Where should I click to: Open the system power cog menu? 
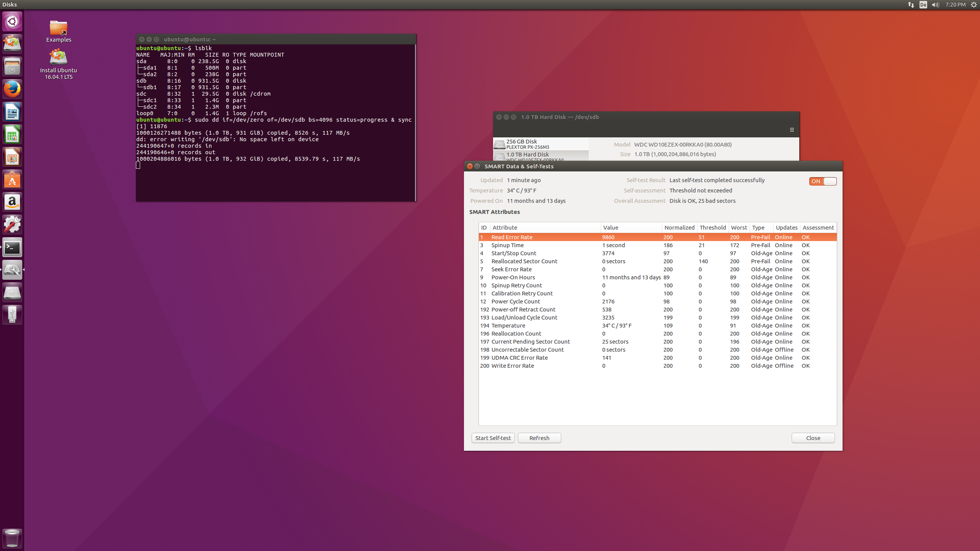[973, 5]
